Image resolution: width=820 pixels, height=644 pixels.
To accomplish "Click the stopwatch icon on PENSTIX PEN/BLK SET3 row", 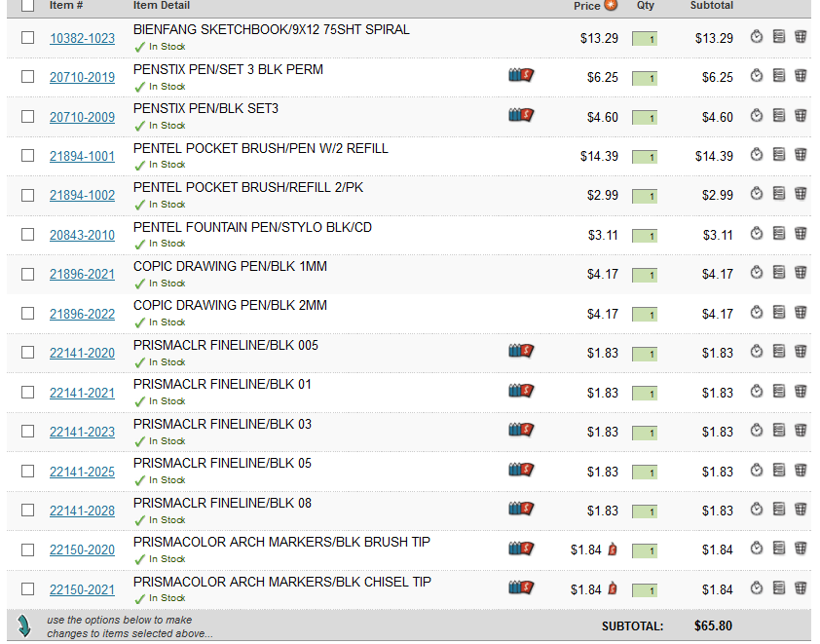I will coord(756,116).
